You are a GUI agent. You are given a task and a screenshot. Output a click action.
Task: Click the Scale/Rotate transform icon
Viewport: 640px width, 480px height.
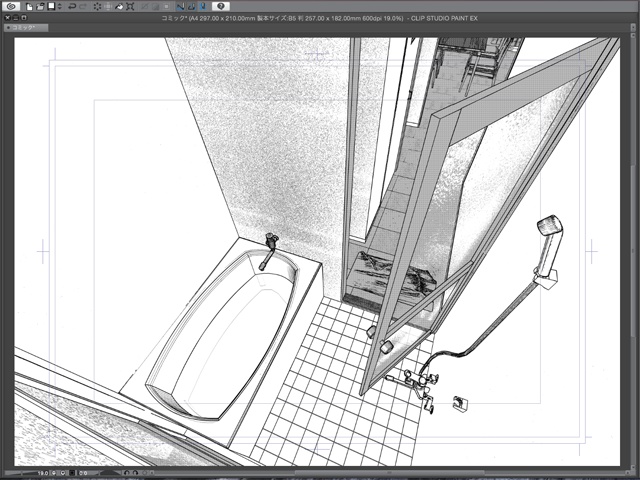(130, 7)
